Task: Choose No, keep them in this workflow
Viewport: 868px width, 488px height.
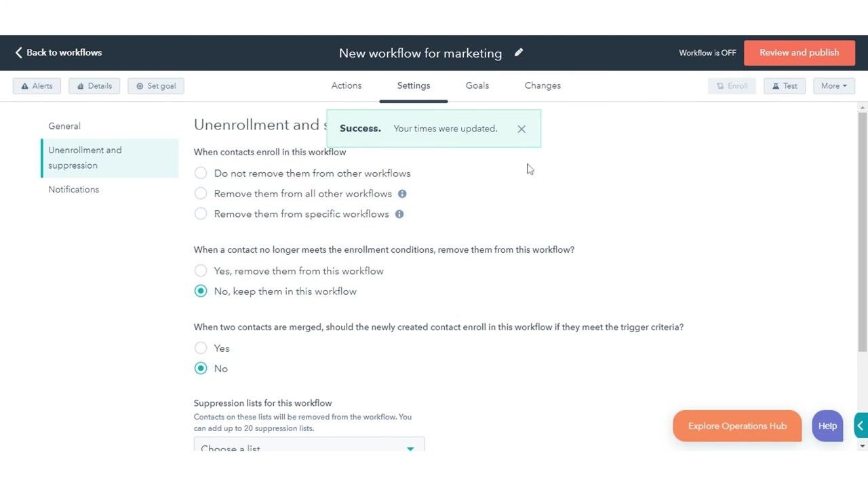Action: [201, 291]
